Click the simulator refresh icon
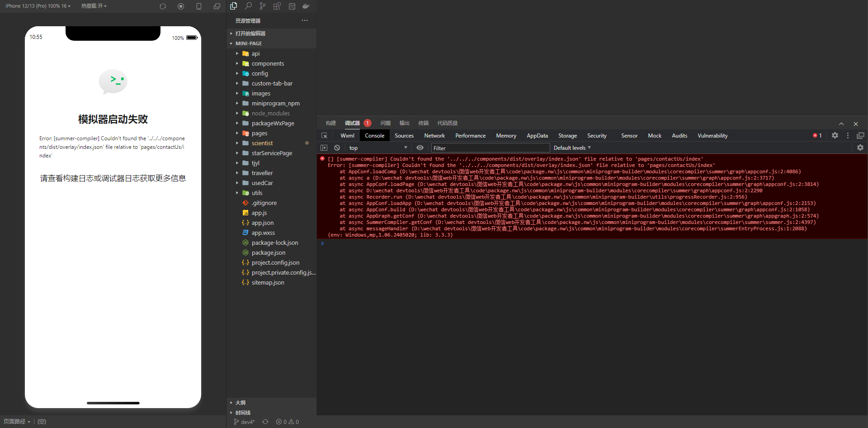Image resolution: width=868 pixels, height=428 pixels. (163, 6)
